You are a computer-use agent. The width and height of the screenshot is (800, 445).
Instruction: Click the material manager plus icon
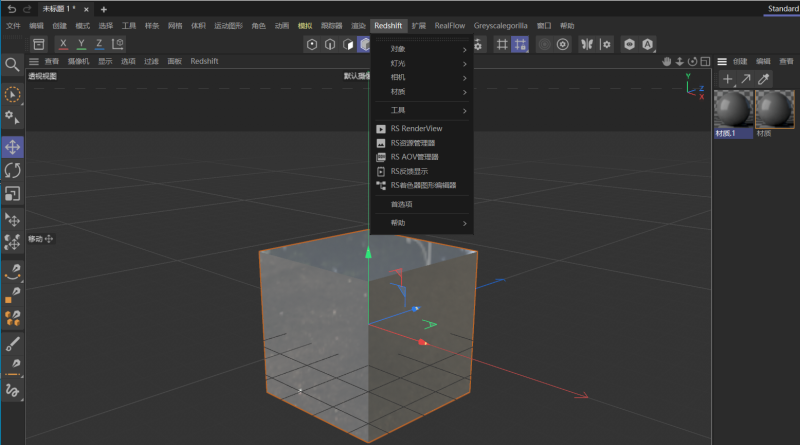tap(728, 79)
